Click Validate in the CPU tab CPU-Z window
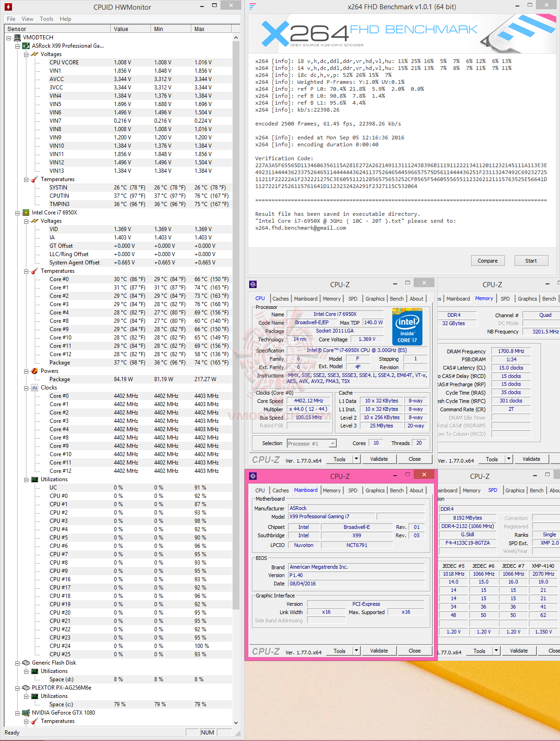The width and height of the screenshot is (560, 741). tap(379, 459)
